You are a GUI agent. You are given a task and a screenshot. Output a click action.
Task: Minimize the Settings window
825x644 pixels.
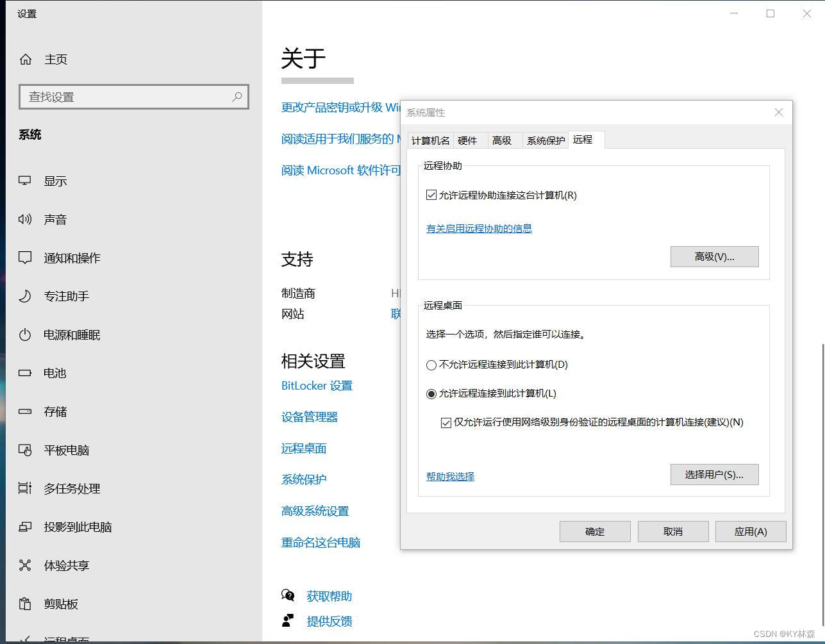735,13
